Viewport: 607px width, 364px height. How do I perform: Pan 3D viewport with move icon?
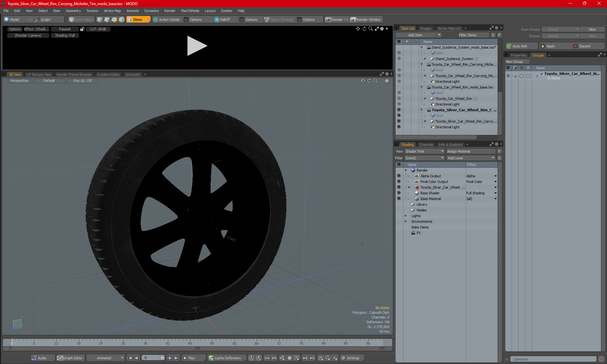363,81
